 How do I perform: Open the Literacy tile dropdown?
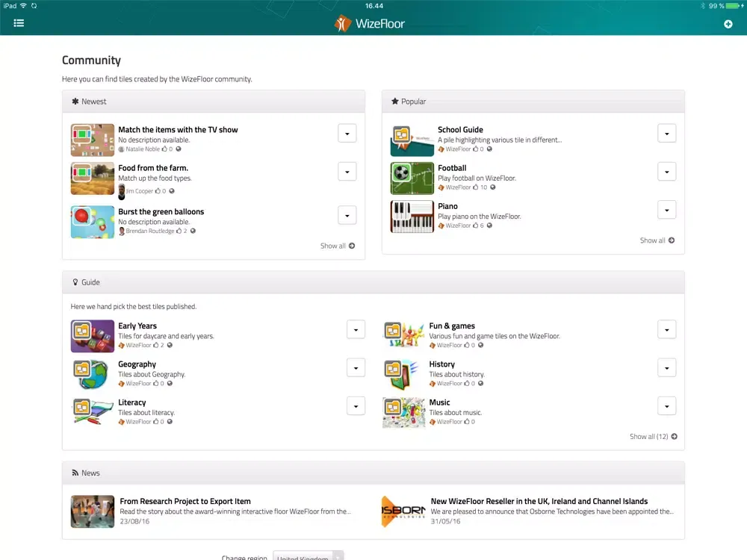click(x=356, y=406)
